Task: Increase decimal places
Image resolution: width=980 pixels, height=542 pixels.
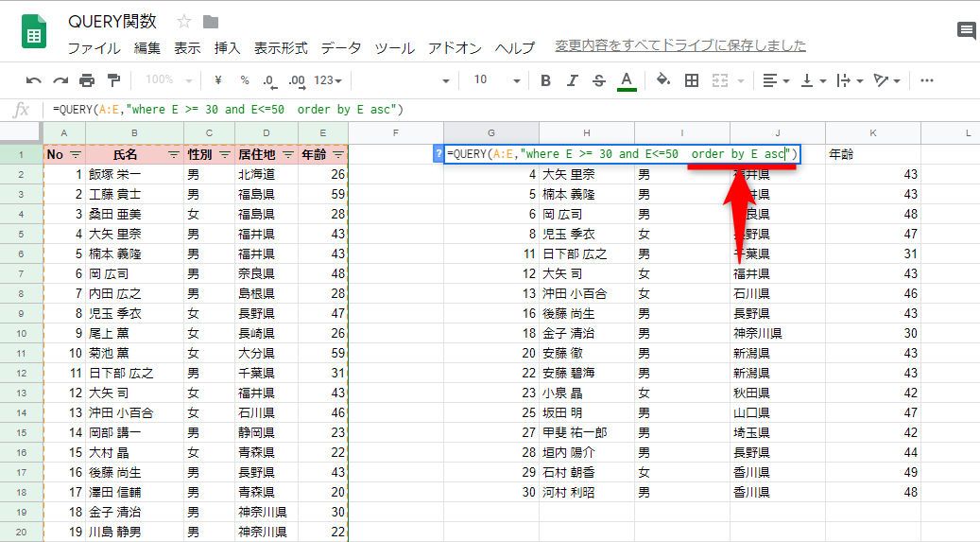Action: click(297, 80)
